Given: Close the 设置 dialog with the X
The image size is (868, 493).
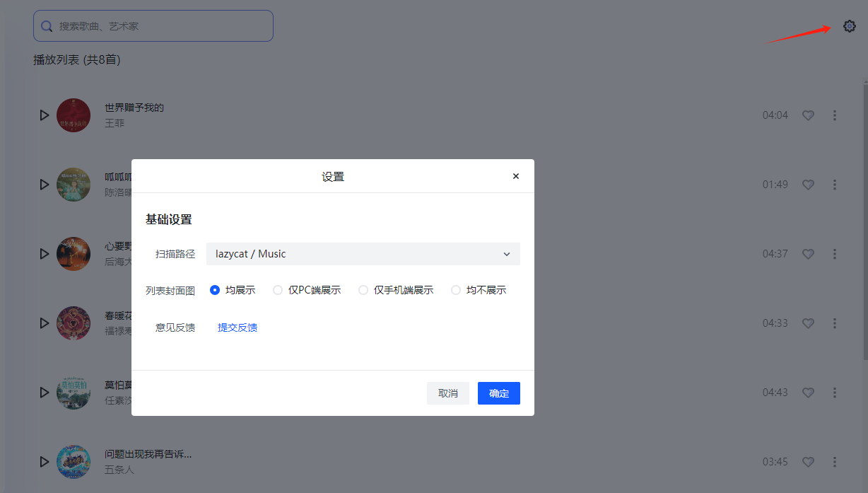Looking at the screenshot, I should 516,176.
